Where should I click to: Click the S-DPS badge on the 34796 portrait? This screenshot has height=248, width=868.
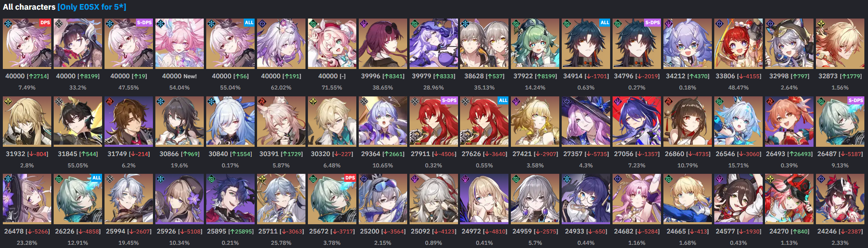pos(653,23)
